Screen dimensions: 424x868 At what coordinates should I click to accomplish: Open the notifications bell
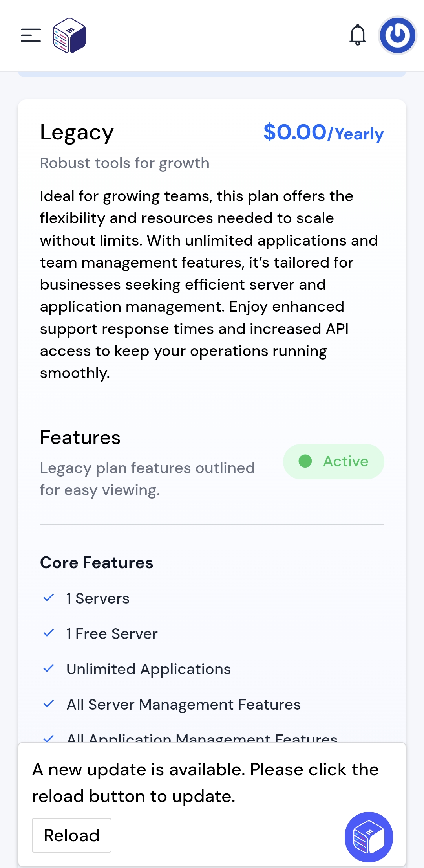[358, 35]
